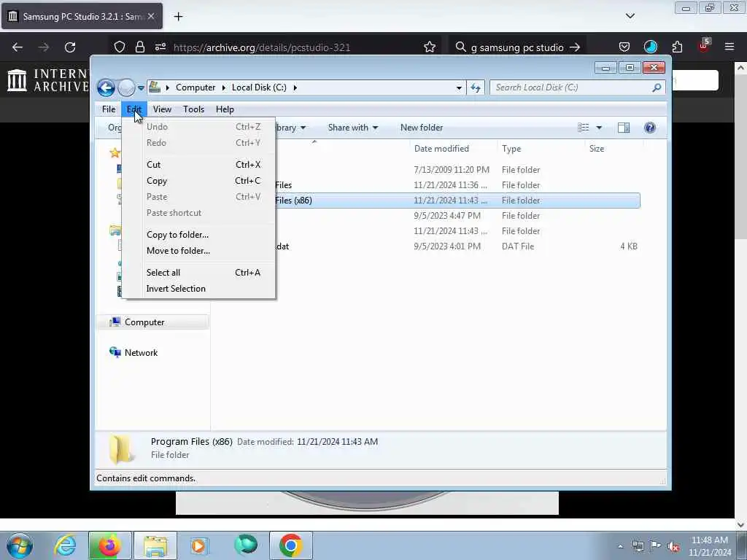Click the volume muted tray icon

click(x=673, y=546)
